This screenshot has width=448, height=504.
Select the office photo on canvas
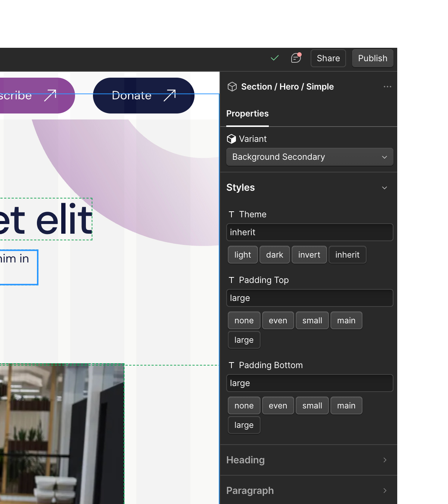coord(62,434)
